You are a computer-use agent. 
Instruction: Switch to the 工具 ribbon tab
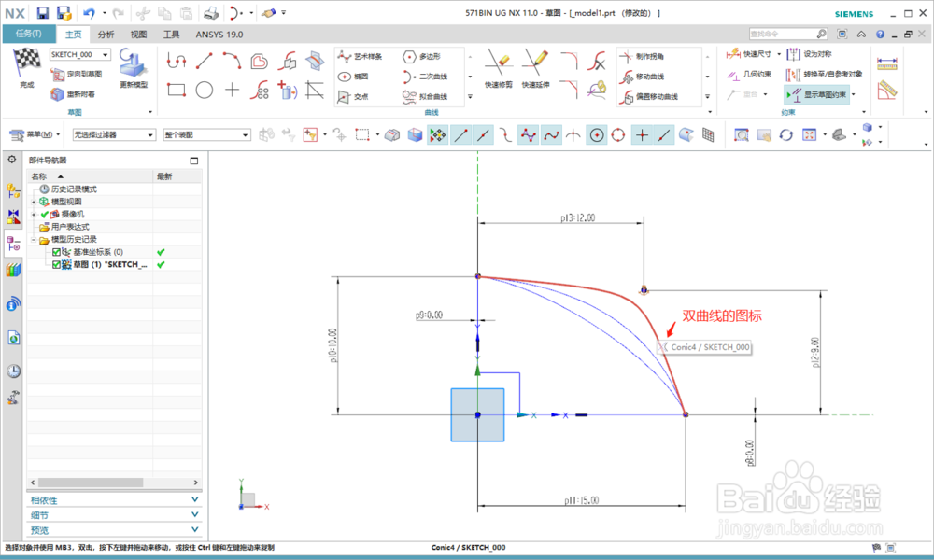point(171,35)
